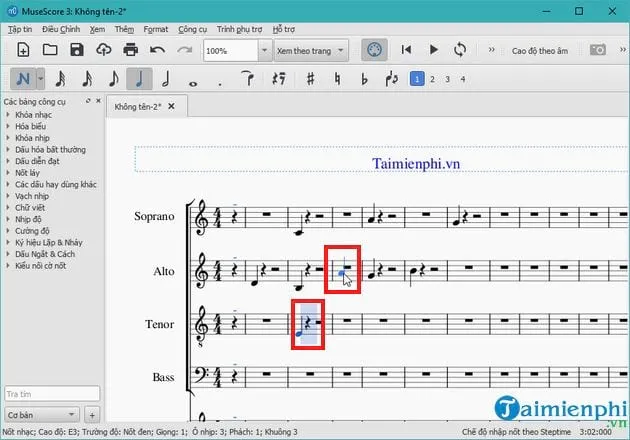Start playback with the Play button
Viewport: 630px width, 440px height.
pyautogui.click(x=433, y=49)
